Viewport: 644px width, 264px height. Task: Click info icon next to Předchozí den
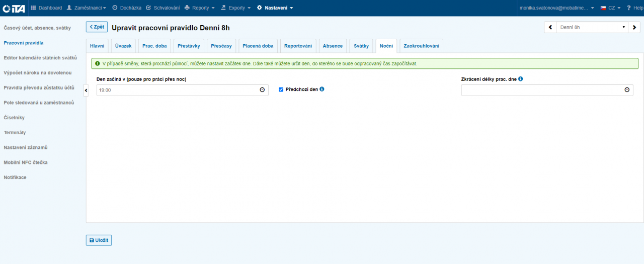(322, 89)
